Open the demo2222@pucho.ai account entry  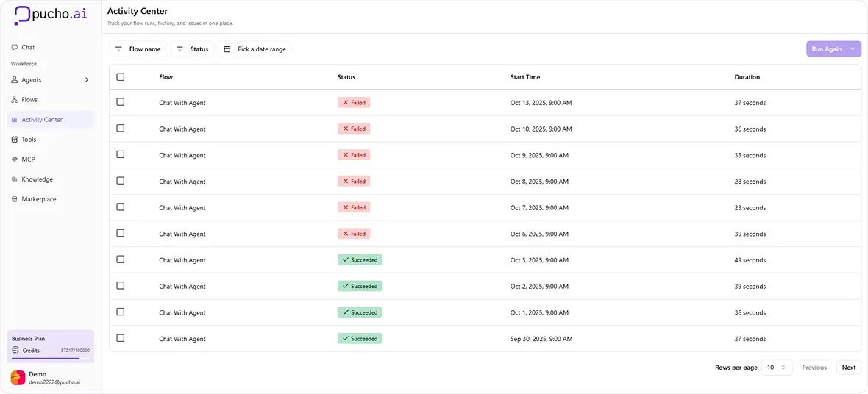click(51, 378)
